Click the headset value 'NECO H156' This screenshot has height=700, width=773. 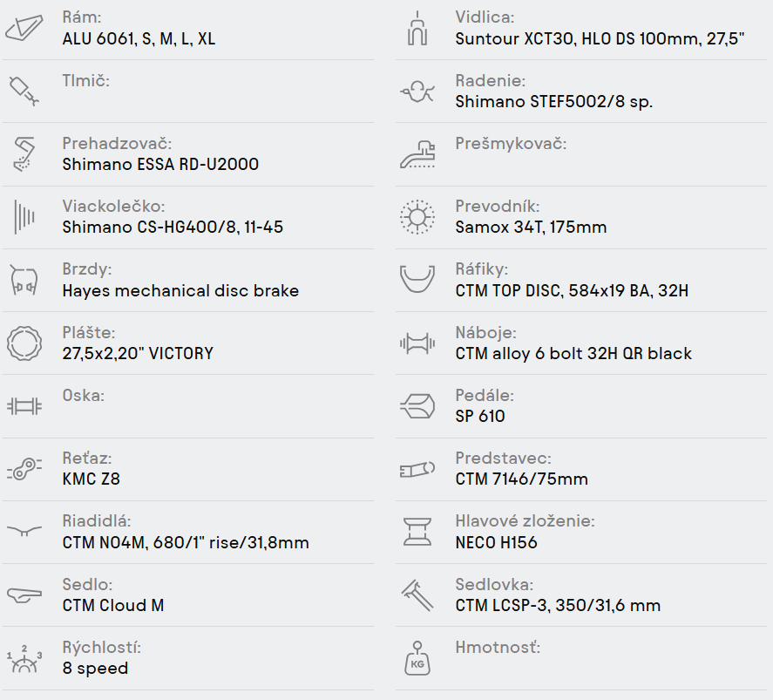[497, 542]
